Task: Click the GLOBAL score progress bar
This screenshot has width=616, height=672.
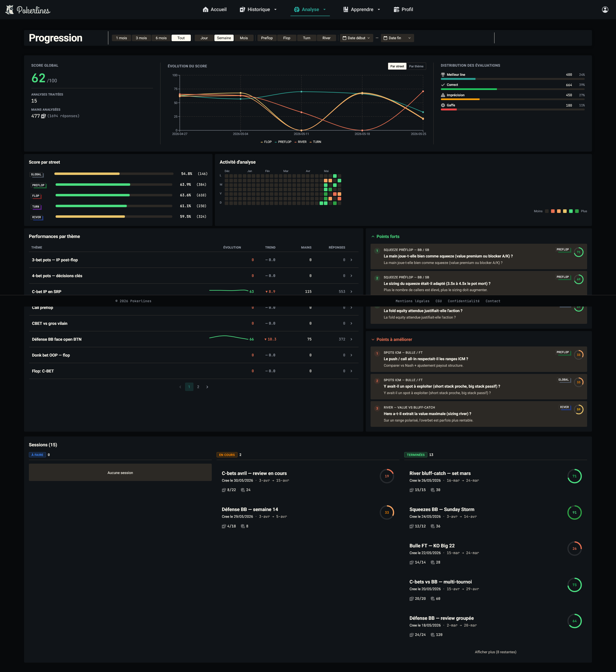Action: [114, 174]
